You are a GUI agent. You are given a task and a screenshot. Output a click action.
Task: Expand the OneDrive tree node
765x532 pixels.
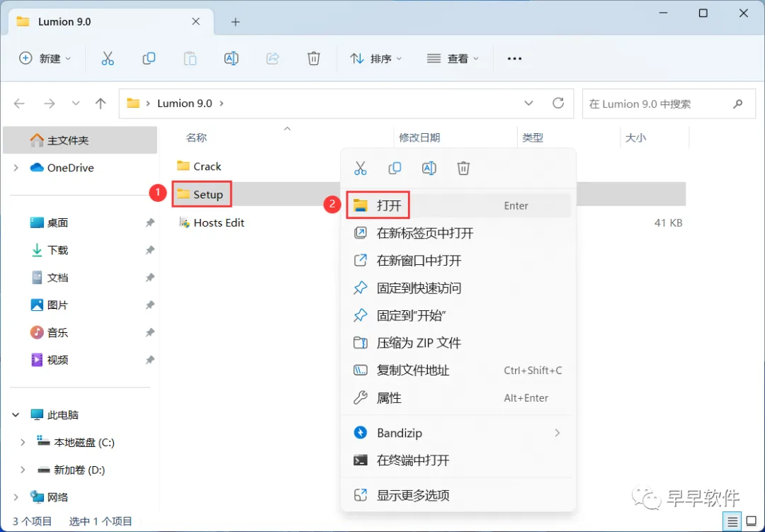coord(16,168)
